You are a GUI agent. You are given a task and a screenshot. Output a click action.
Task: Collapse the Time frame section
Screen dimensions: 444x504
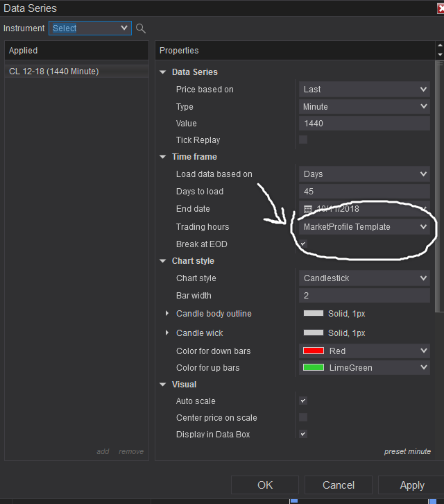click(163, 157)
